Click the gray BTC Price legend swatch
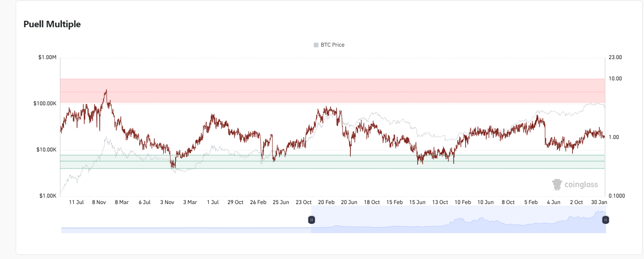This screenshot has width=644, height=259. click(x=316, y=45)
